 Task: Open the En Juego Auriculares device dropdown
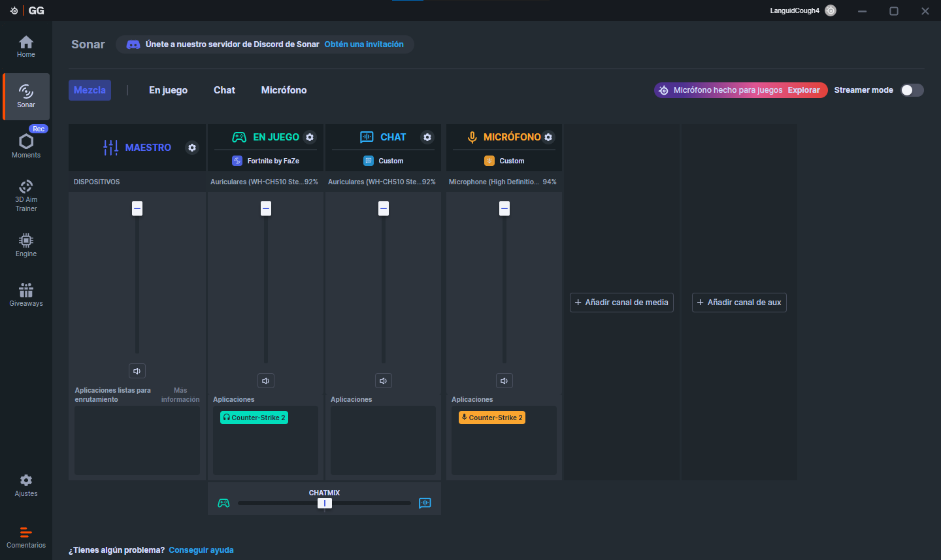tap(264, 182)
